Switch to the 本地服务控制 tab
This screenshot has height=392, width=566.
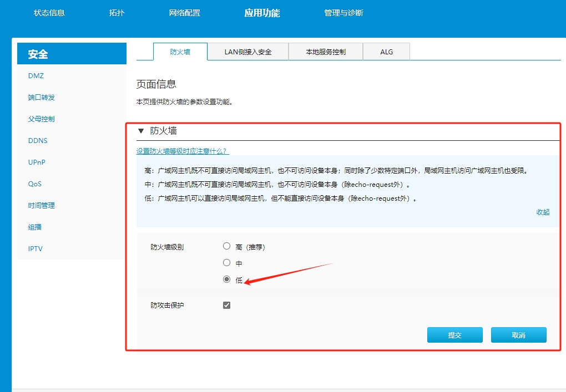pos(326,52)
